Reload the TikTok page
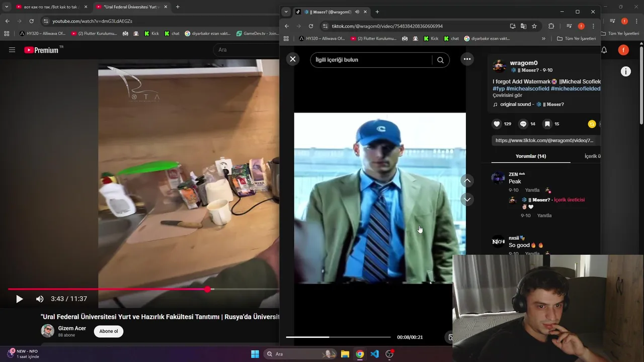This screenshot has height=362, width=644. tap(311, 26)
